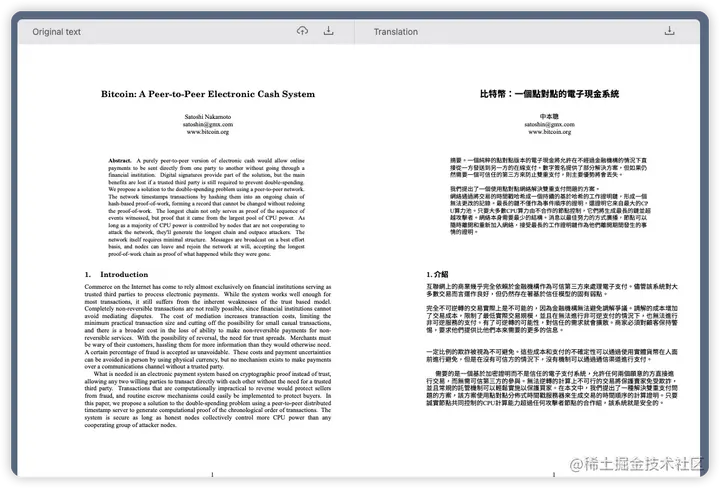Image resolution: width=720 pixels, height=488 pixels.
Task: Select the Original text panel label
Action: (x=56, y=32)
